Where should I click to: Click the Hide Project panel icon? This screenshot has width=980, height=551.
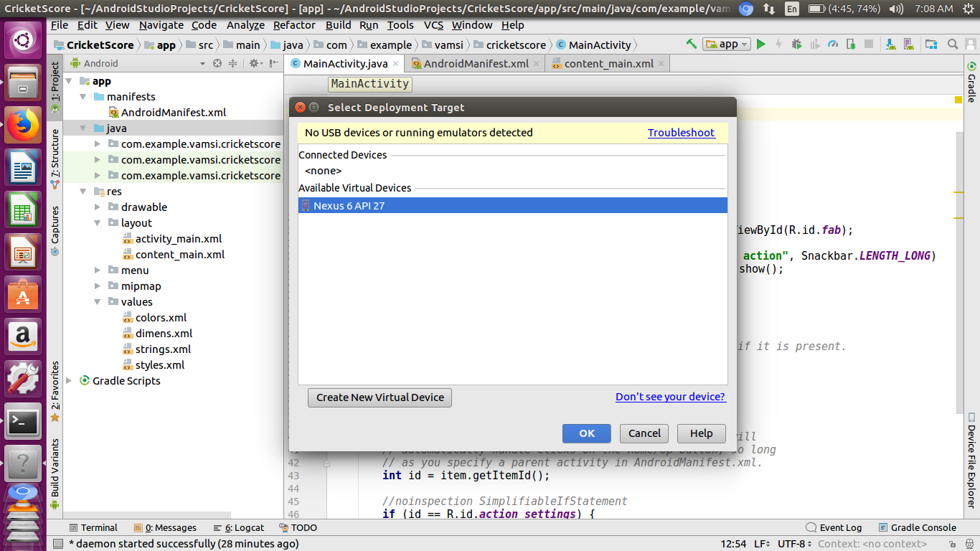(x=274, y=63)
